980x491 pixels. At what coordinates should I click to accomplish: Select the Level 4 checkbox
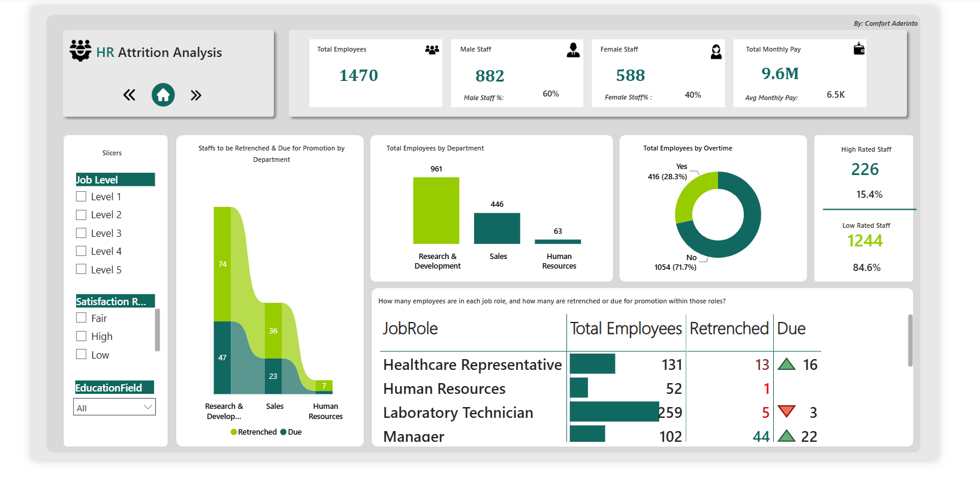tap(82, 251)
